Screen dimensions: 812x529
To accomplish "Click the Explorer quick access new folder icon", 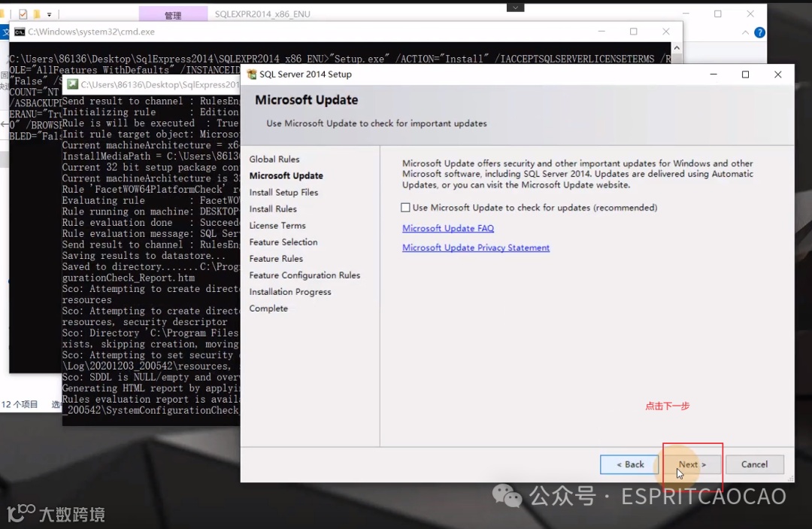I will coord(37,14).
